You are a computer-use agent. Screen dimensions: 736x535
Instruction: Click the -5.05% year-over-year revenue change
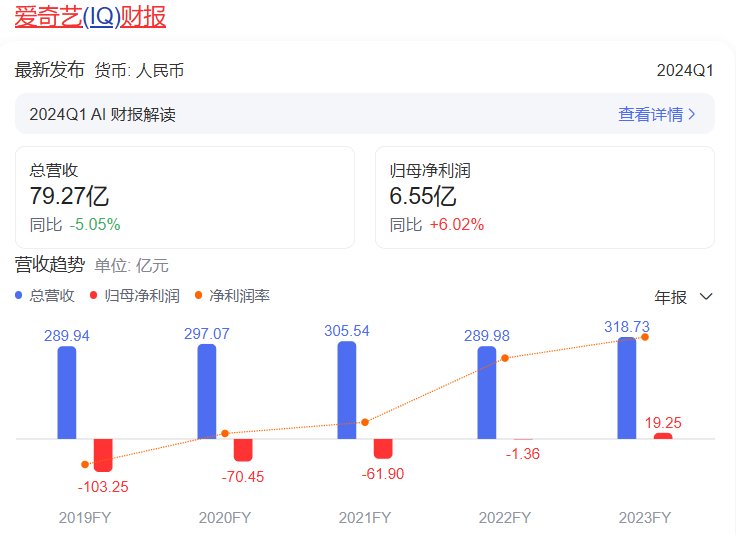pos(95,224)
